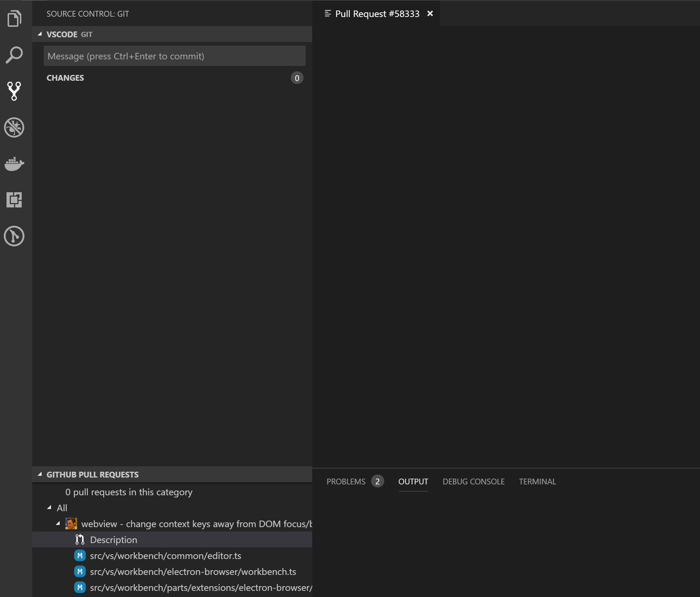Collapse the All pull requests group
Image resolution: width=700 pixels, height=597 pixels.
pyautogui.click(x=49, y=508)
